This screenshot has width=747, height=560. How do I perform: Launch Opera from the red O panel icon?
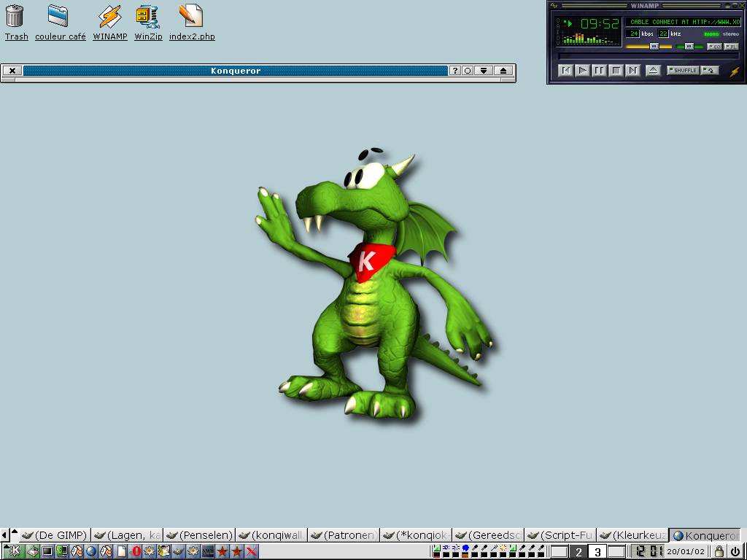click(136, 551)
